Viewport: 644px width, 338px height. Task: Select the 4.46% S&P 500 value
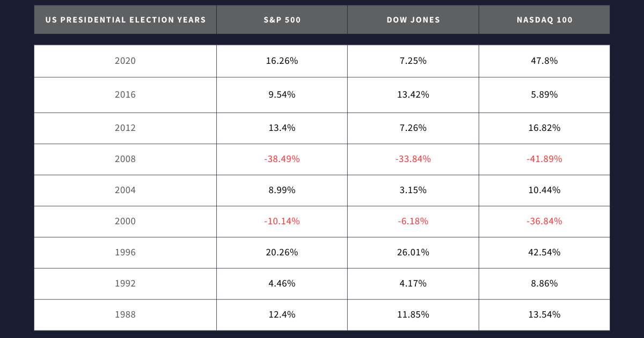click(282, 284)
